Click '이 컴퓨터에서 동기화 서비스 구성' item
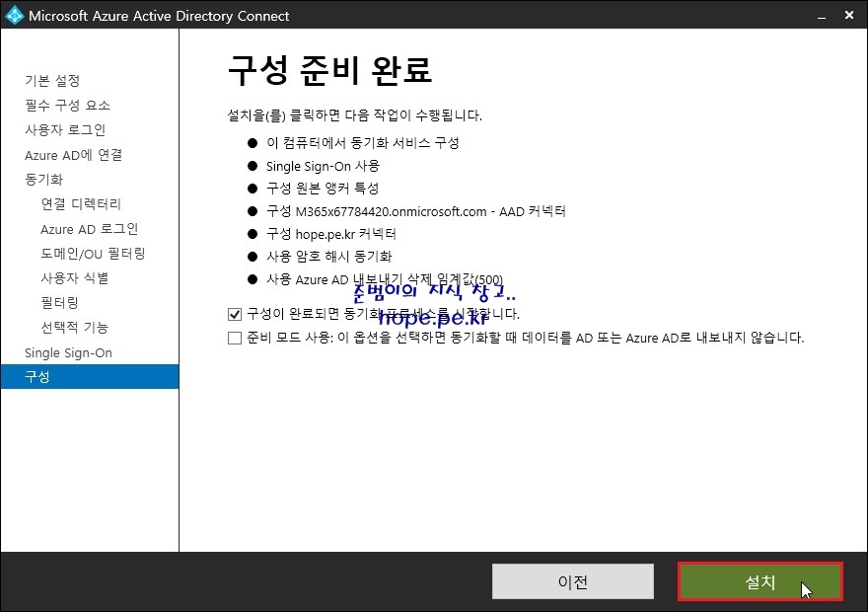 (363, 143)
